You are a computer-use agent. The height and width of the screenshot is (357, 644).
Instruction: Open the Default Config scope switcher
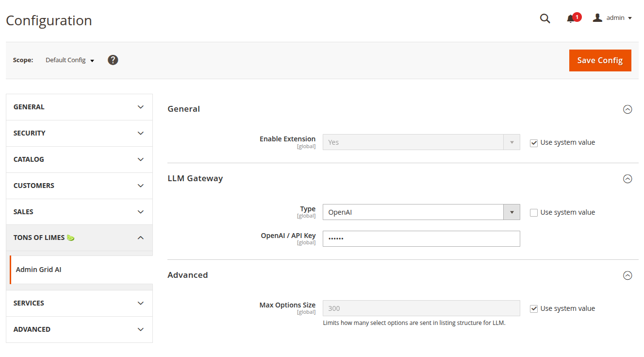[70, 60]
